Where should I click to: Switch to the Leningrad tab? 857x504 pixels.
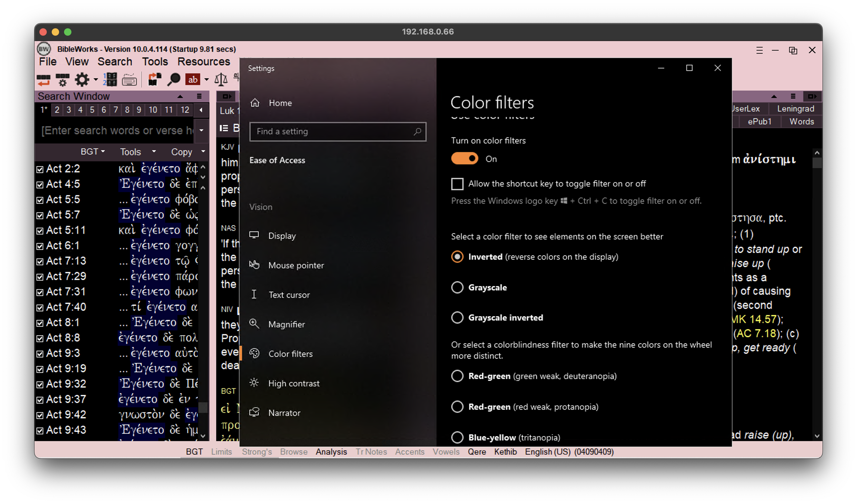[795, 109]
